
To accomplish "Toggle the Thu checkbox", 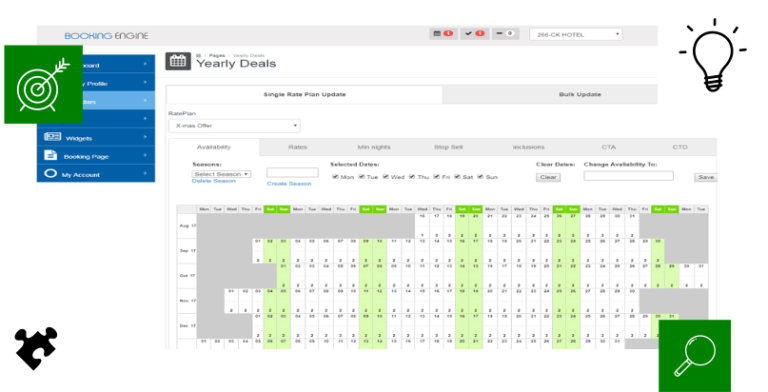I will point(412,176).
